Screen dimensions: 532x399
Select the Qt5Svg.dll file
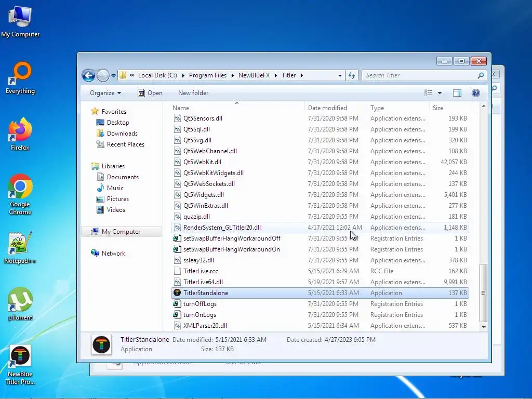(x=320, y=140)
